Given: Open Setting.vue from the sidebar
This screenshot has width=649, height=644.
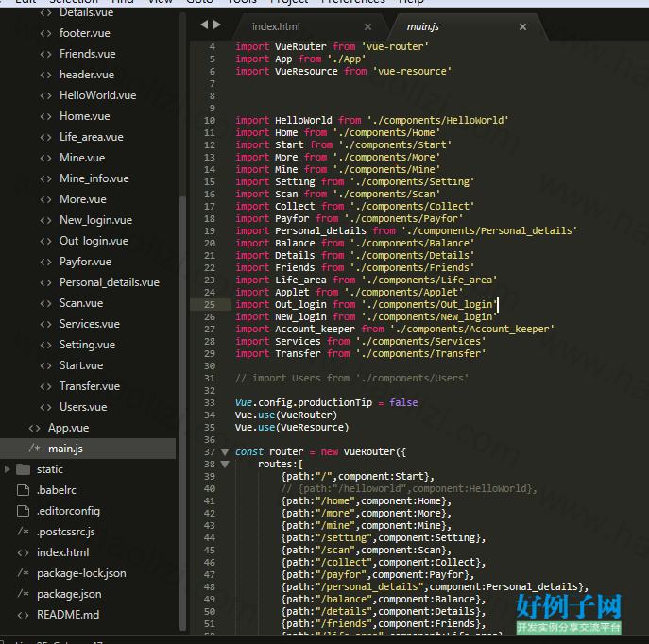Looking at the screenshot, I should click(87, 345).
